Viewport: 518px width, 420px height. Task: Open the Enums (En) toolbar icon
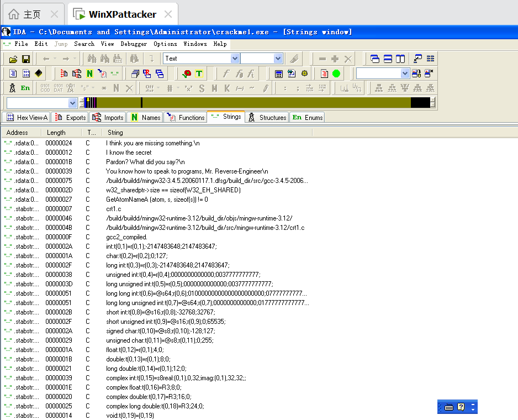coord(25,88)
